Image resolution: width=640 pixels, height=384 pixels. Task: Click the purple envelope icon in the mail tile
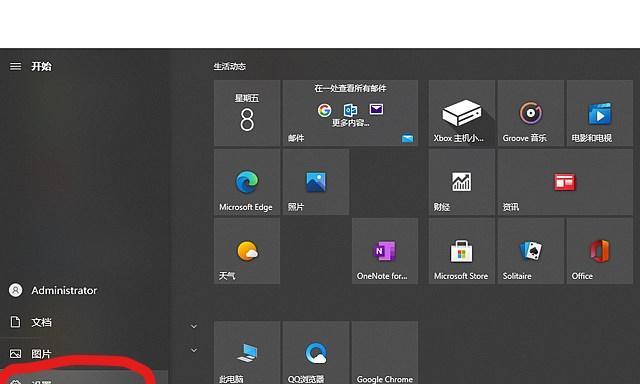[x=376, y=109]
